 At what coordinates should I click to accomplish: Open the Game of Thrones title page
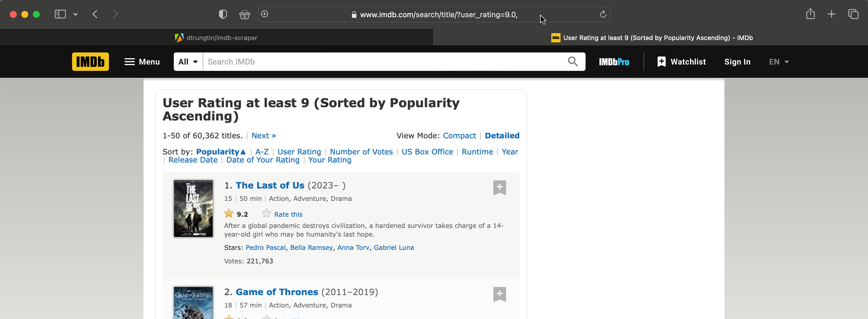(277, 292)
